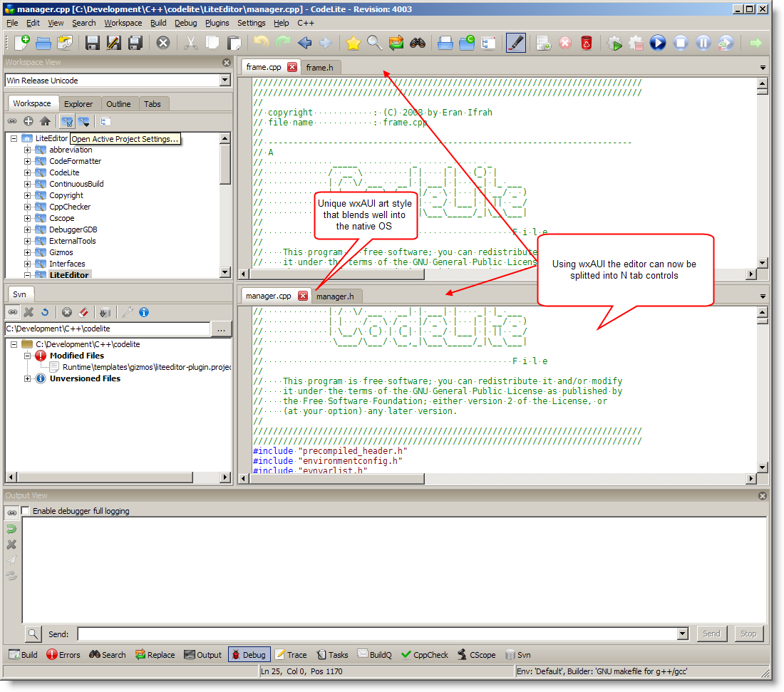Open the File menu

coord(12,23)
